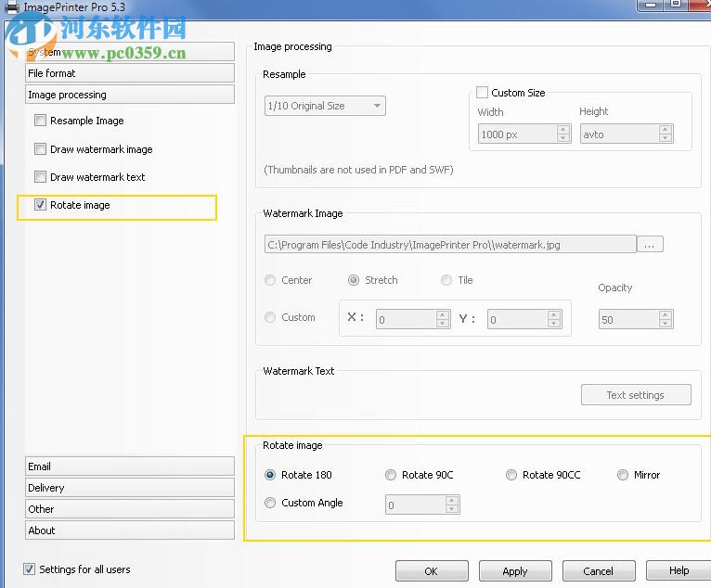
Task: Increase Height using up stepper arrow
Action: coord(666,130)
